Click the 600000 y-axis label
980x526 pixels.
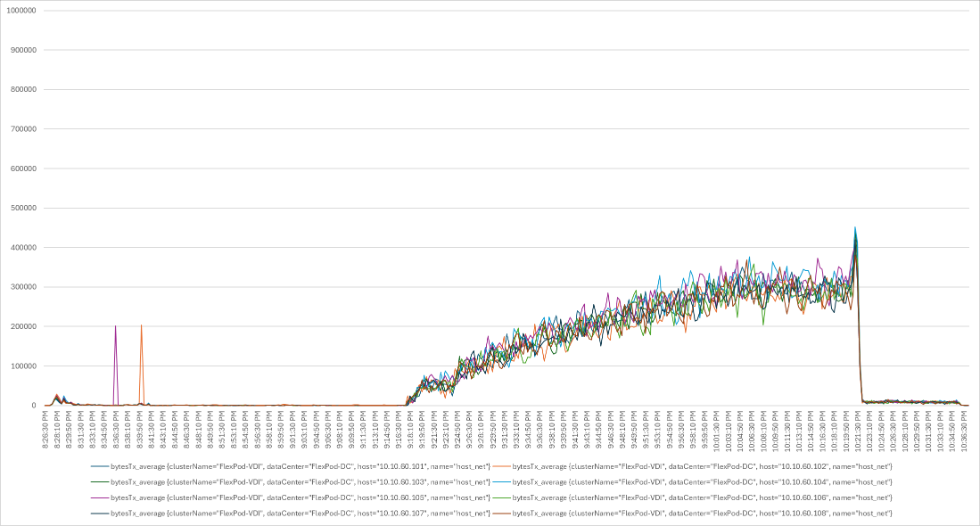23,168
